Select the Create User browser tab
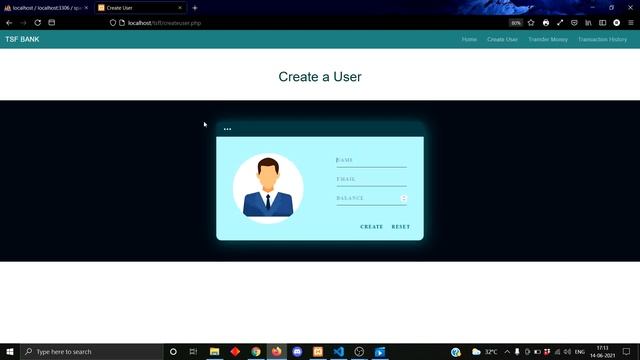The image size is (640, 360). point(140,8)
